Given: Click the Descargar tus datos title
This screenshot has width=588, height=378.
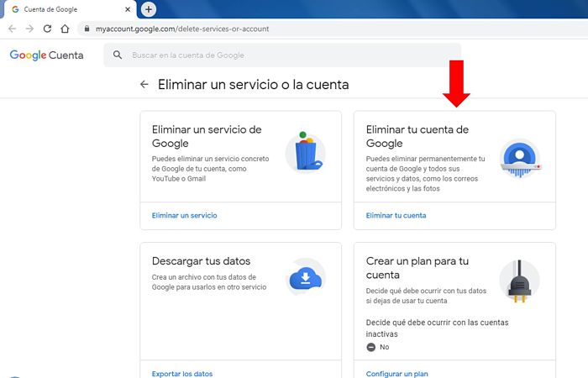Looking at the screenshot, I should (x=201, y=261).
